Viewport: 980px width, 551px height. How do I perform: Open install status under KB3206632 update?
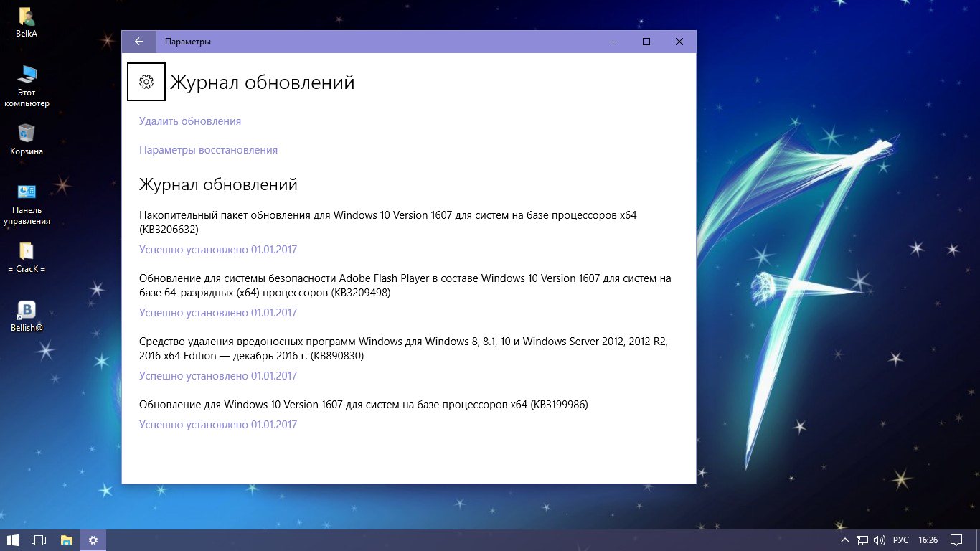[x=218, y=250]
